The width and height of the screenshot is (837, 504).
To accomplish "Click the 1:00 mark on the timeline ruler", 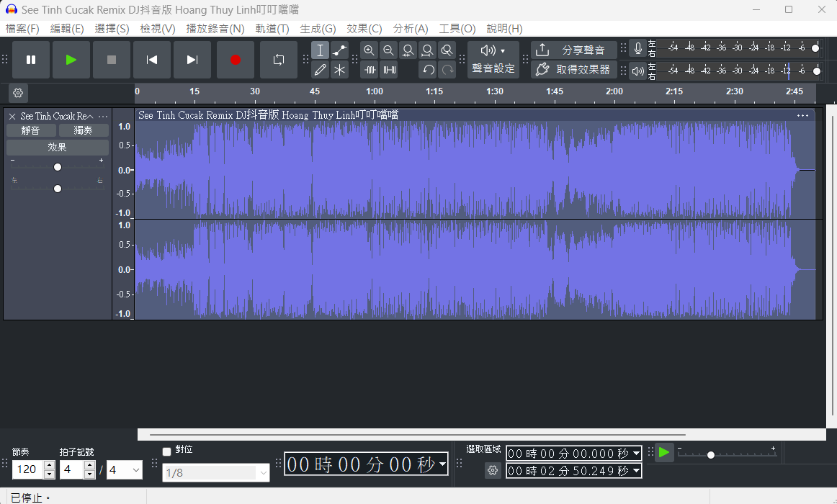I will click(x=374, y=91).
